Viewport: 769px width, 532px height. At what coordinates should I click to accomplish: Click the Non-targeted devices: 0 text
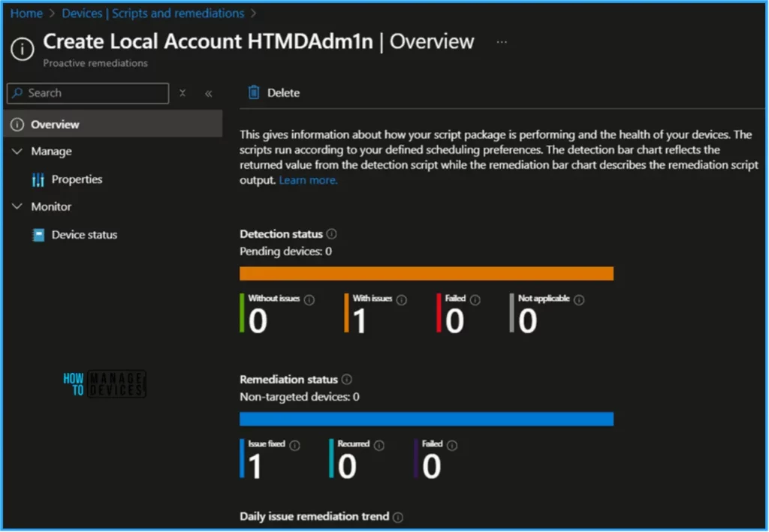pyautogui.click(x=299, y=397)
